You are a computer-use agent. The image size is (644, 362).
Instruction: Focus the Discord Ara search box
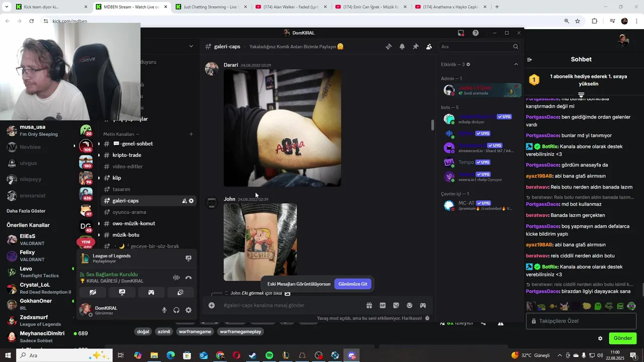[x=479, y=46]
